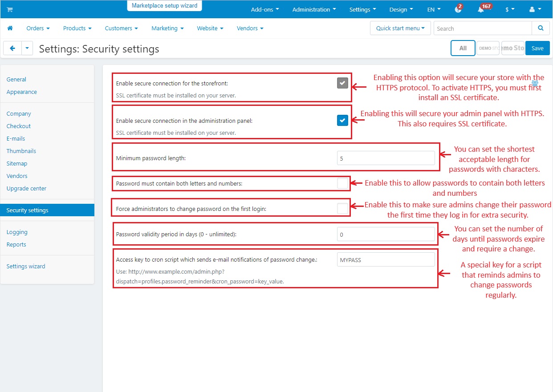Click the back arrow button
The height and width of the screenshot is (392, 553).
coord(12,48)
